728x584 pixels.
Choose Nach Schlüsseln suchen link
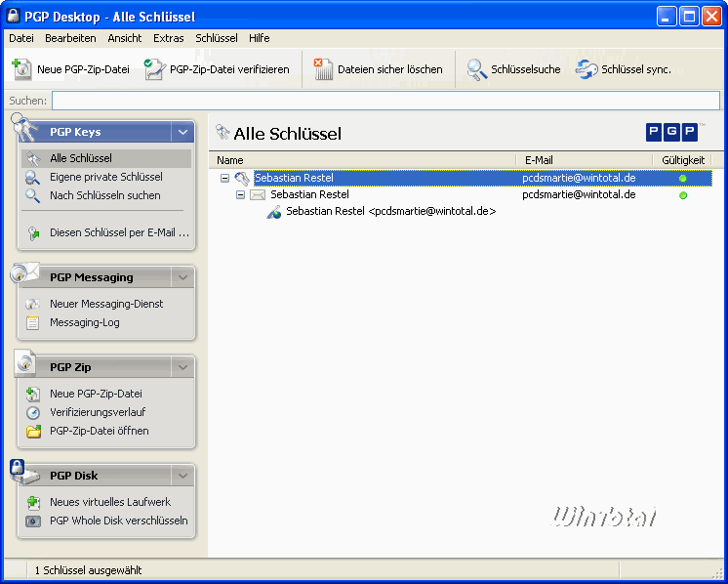click(105, 195)
